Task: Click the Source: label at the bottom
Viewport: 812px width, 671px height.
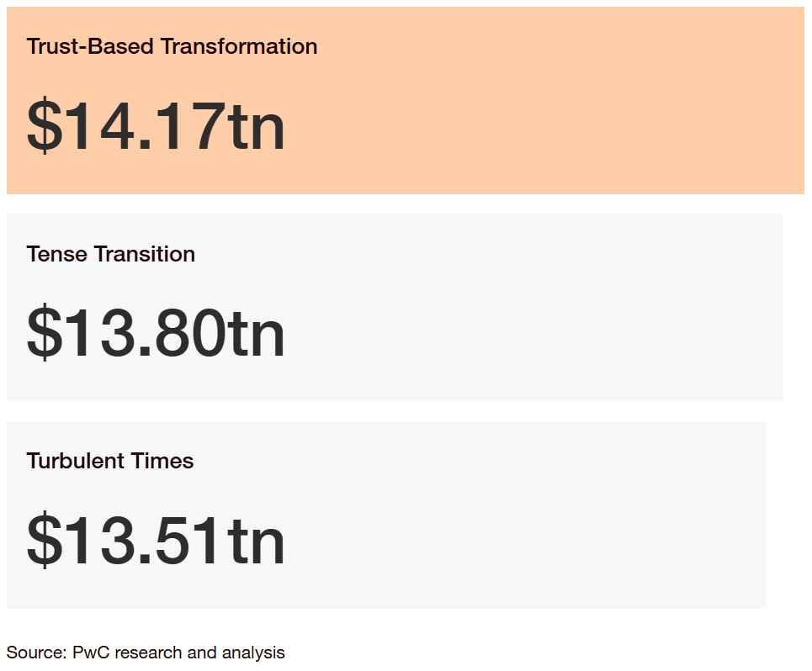Action: point(37,653)
